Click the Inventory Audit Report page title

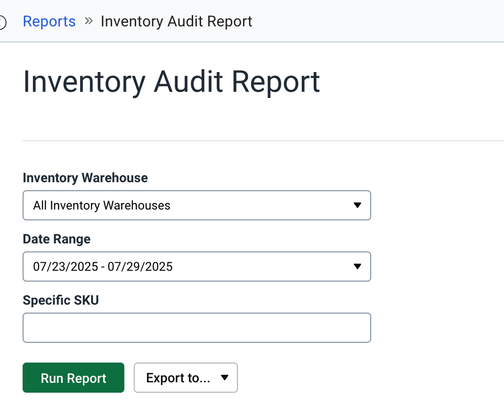coord(171,81)
